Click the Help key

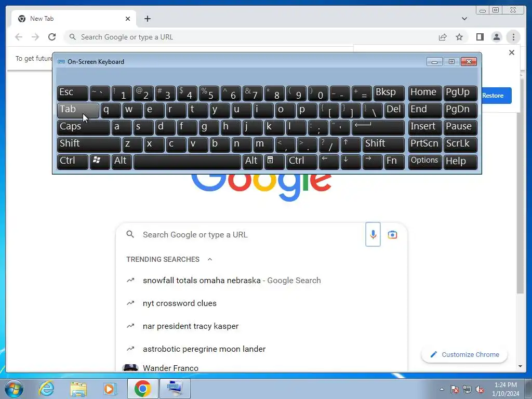(460, 162)
